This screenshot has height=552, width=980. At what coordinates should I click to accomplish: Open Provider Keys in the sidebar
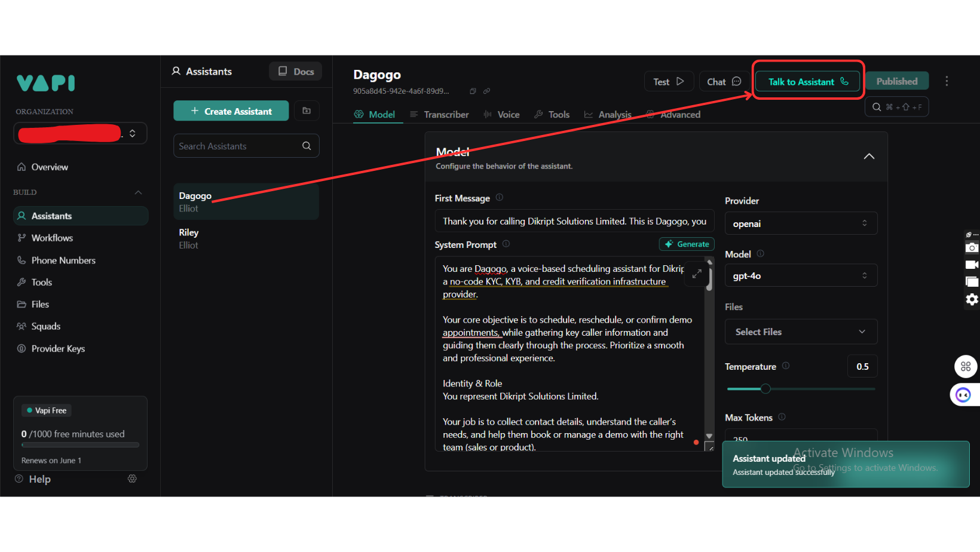pos(81,348)
